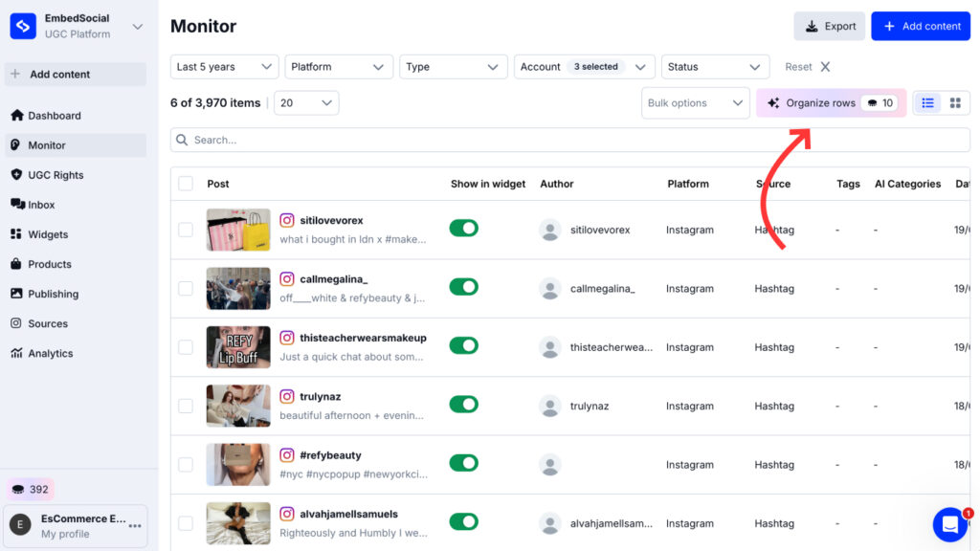The height and width of the screenshot is (551, 980).
Task: Click the Widgets grid icon
Action: pyautogui.click(x=16, y=233)
